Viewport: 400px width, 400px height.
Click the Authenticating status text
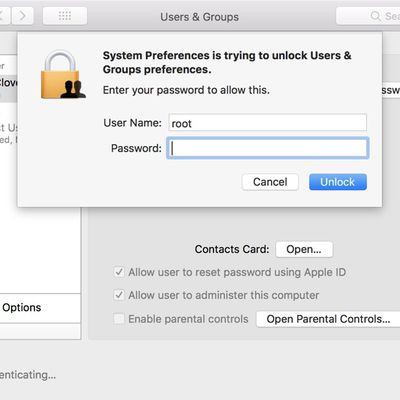point(28,375)
